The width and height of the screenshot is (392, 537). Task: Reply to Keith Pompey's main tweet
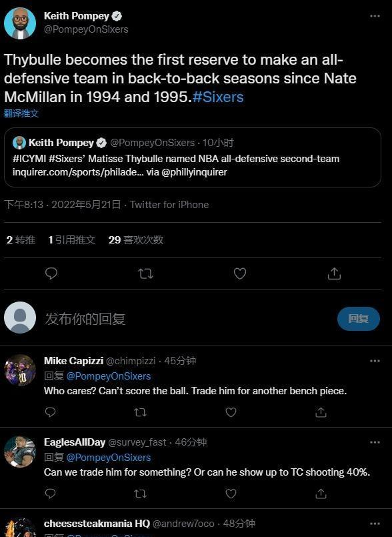point(51,274)
